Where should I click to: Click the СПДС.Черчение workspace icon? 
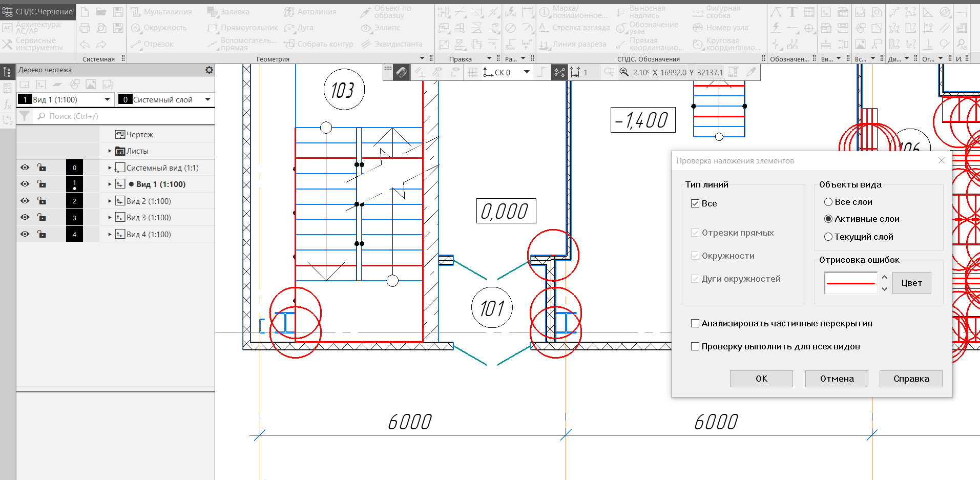pos(7,11)
